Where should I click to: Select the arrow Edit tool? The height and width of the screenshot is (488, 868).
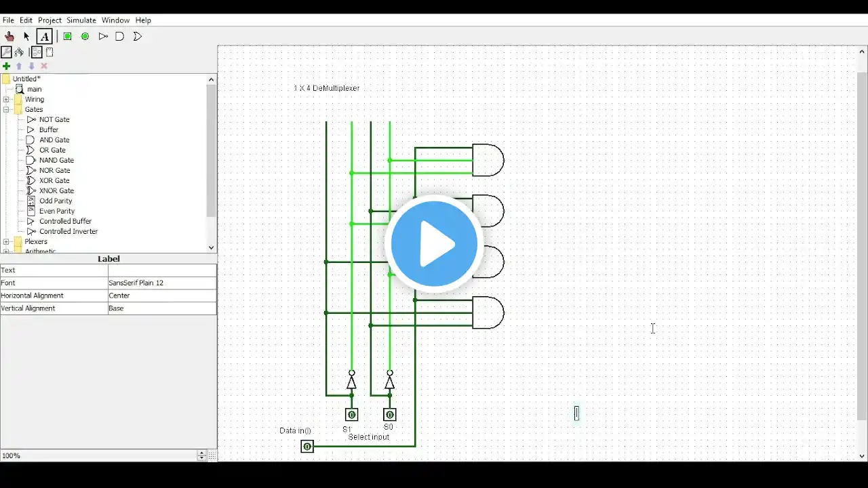click(27, 37)
